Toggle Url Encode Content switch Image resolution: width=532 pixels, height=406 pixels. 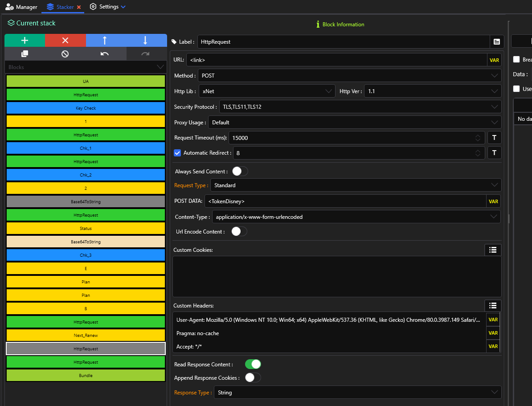pos(239,231)
